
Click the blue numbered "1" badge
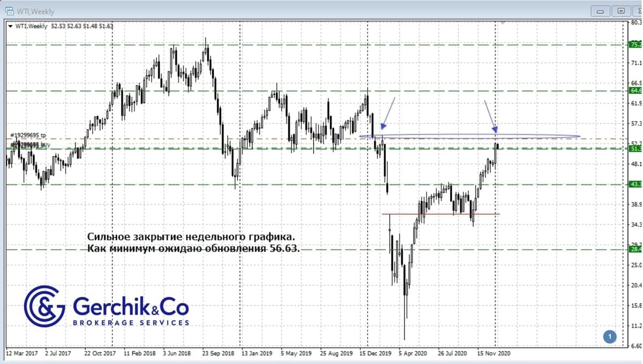pos(609,337)
